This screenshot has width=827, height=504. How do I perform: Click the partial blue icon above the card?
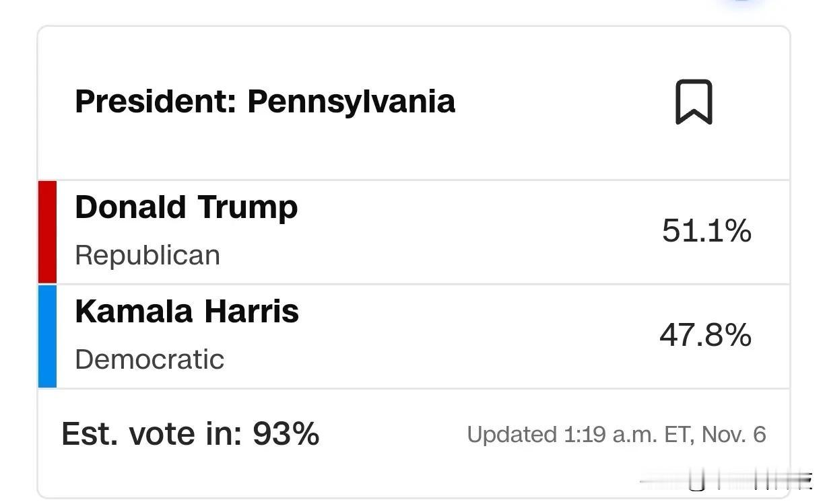coord(743,3)
